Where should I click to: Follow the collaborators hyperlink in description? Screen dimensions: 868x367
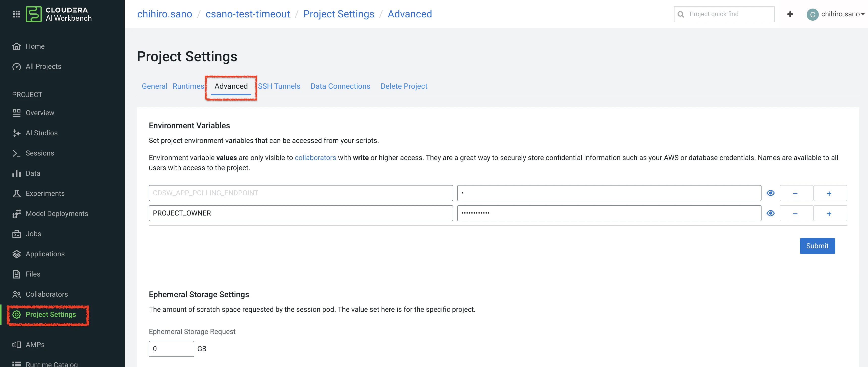[x=315, y=158]
